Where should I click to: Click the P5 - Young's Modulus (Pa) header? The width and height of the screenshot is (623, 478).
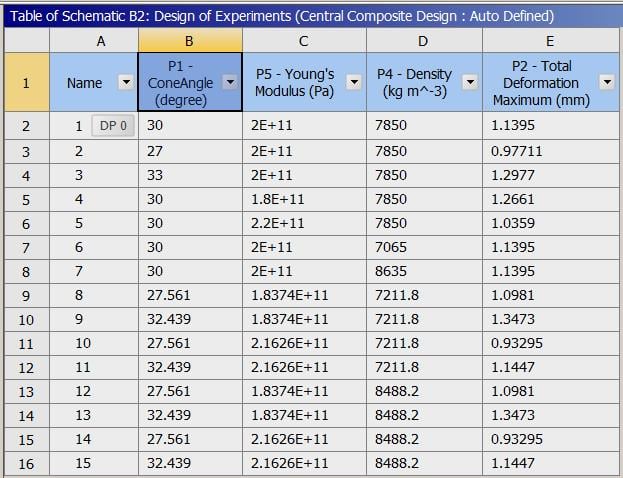point(304,83)
